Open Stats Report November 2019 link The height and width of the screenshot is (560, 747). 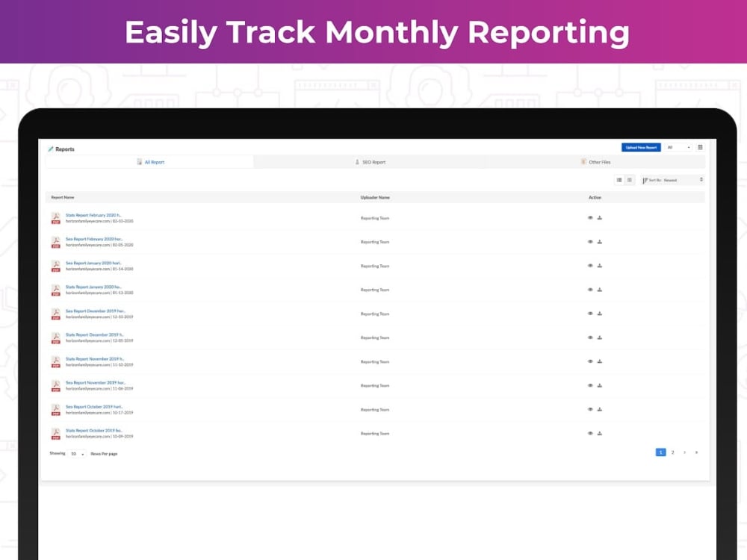pos(95,359)
